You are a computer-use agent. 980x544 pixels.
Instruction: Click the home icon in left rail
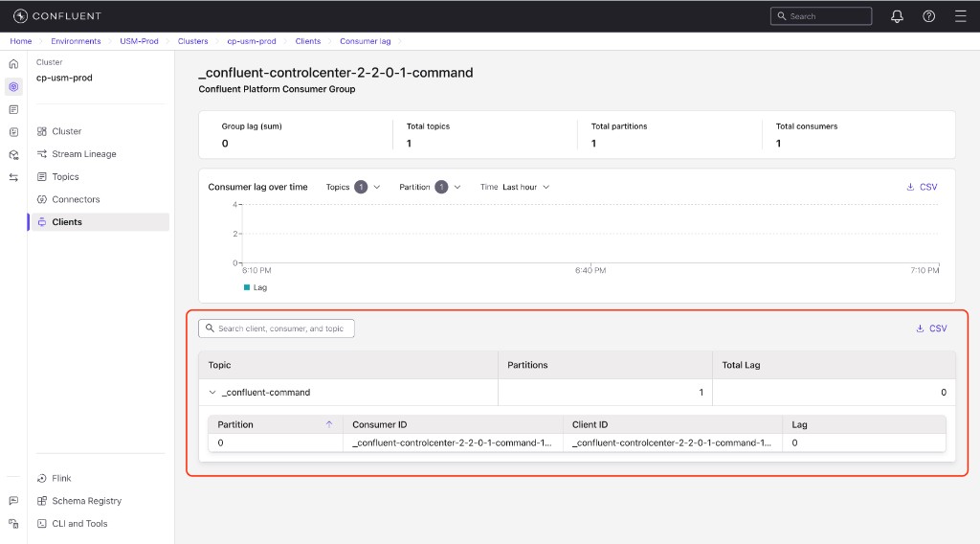(13, 63)
